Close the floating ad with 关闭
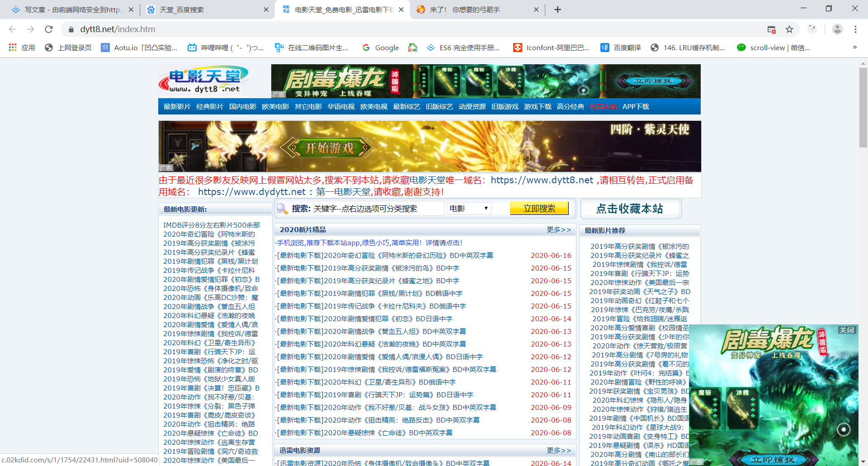 tap(847, 330)
